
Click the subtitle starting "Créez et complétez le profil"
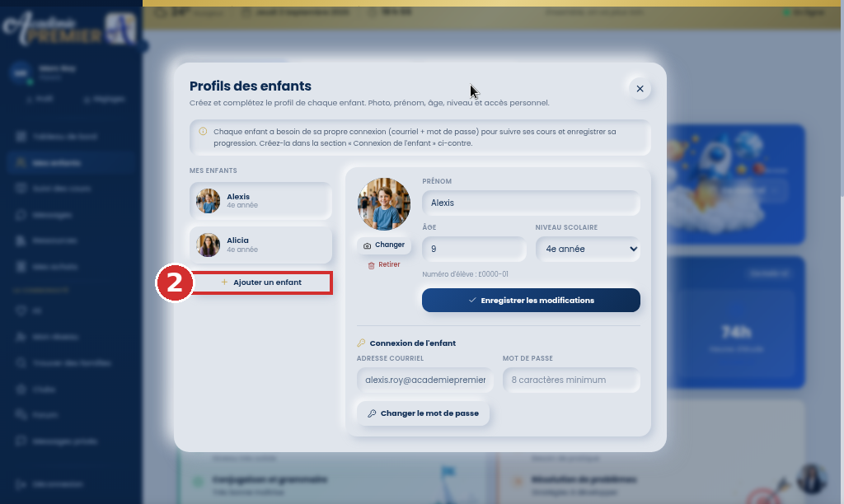tap(369, 103)
